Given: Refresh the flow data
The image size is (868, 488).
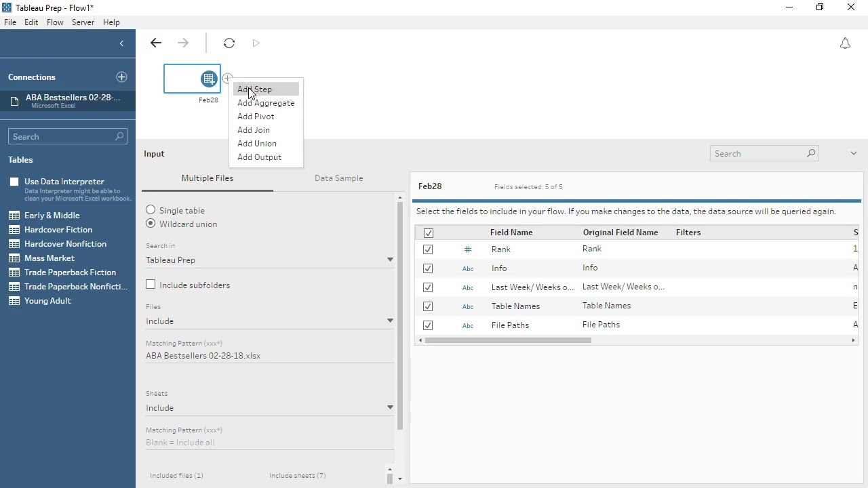Looking at the screenshot, I should point(229,43).
